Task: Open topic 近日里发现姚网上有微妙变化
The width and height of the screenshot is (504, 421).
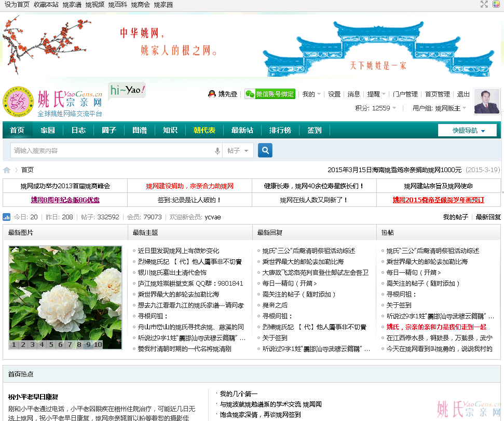Action: (179, 251)
